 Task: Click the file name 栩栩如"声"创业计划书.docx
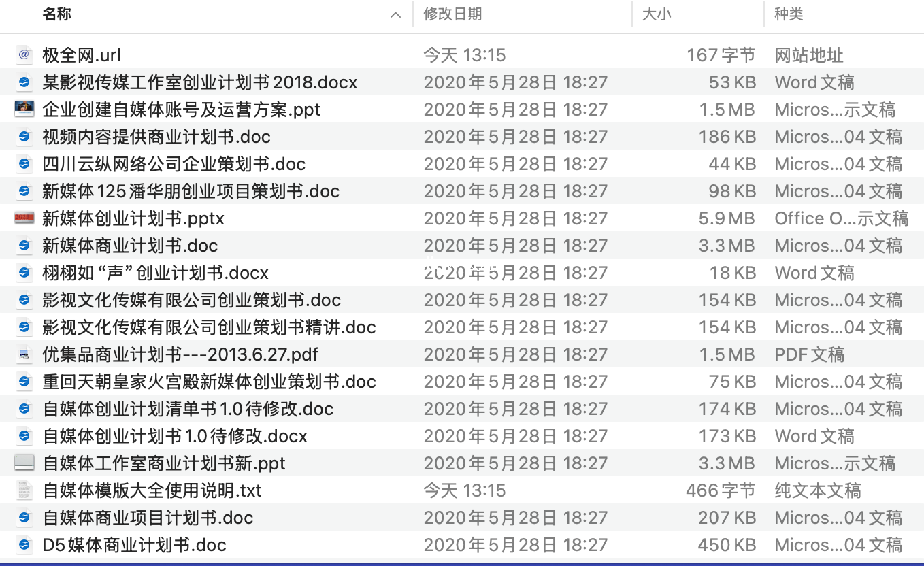click(155, 273)
